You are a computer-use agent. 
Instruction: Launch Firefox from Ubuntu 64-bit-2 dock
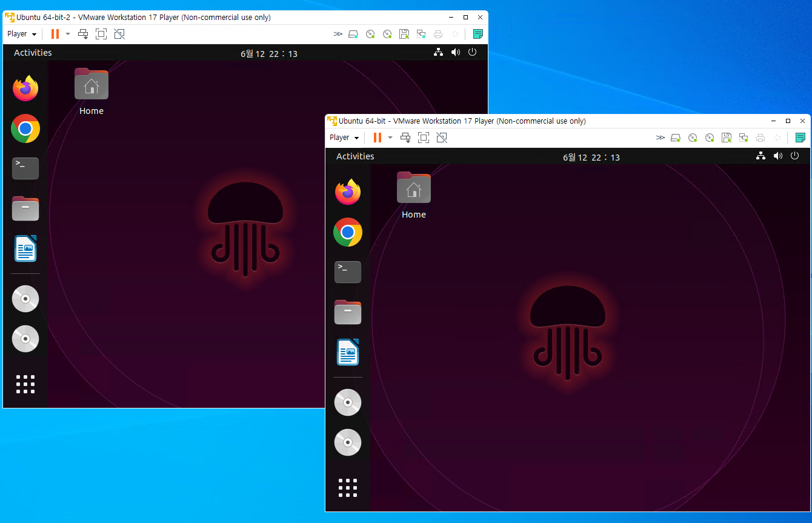25,88
